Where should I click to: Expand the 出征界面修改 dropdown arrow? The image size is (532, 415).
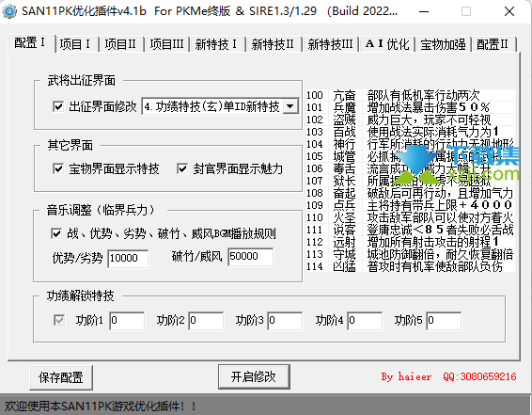[x=290, y=106]
